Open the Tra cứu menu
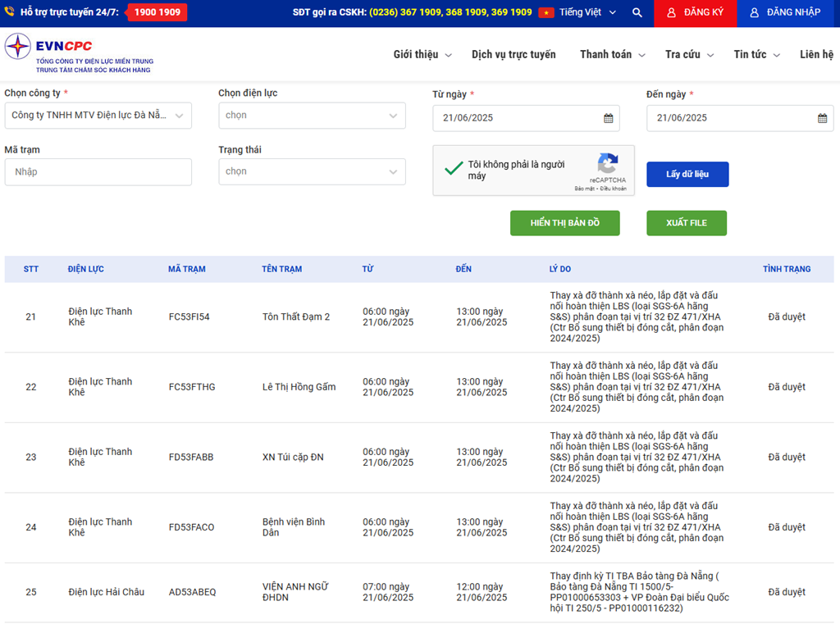Image resolution: width=840 pixels, height=624 pixels. point(689,55)
